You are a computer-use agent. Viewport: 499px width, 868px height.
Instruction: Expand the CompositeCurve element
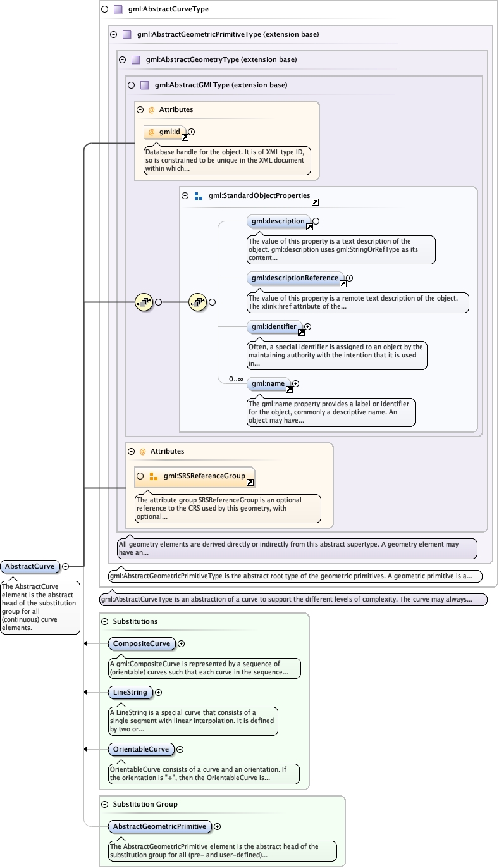click(181, 643)
